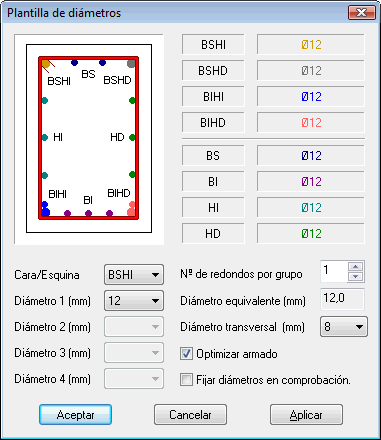Click the green bar next to HD label
The image size is (381, 440).
click(132, 137)
